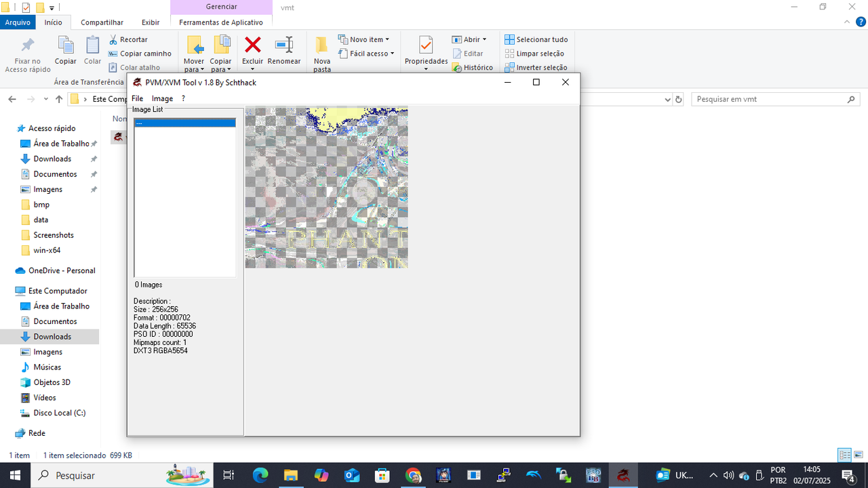868x488 pixels.
Task: Collapse the ribbon with the chevron
Action: 847,22
